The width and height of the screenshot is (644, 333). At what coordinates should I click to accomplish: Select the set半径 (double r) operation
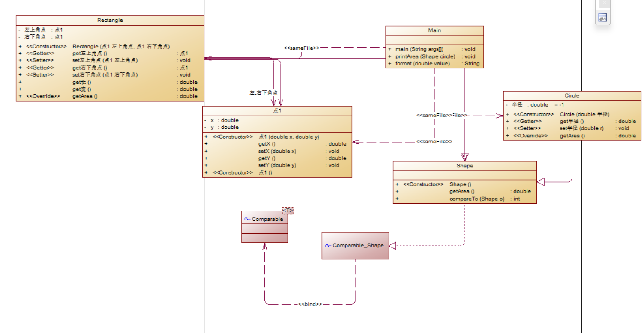tap(571, 128)
